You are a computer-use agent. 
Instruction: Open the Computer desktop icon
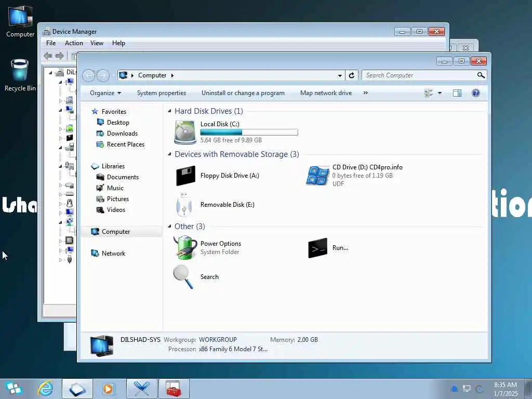pyautogui.click(x=20, y=21)
